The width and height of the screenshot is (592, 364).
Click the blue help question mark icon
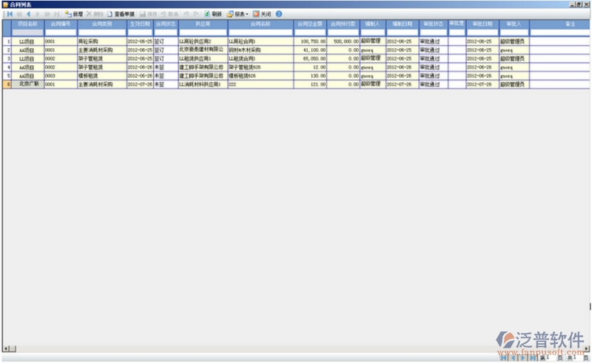(x=279, y=14)
